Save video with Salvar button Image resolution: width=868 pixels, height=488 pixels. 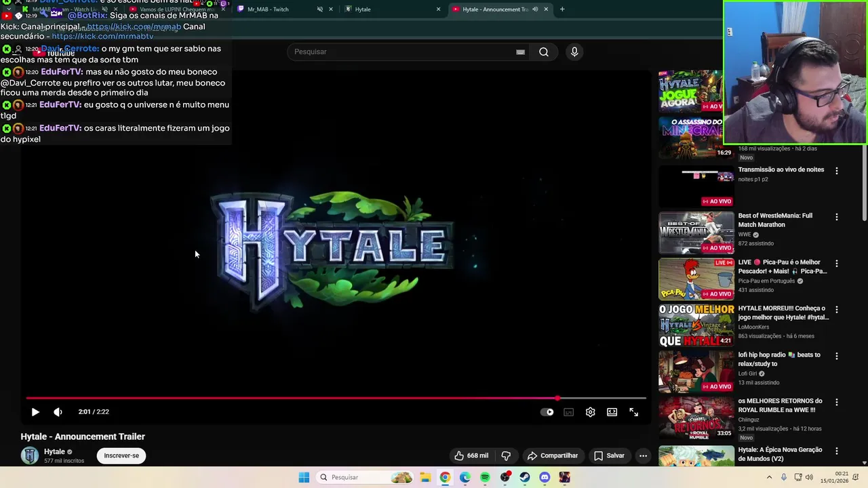pyautogui.click(x=609, y=455)
